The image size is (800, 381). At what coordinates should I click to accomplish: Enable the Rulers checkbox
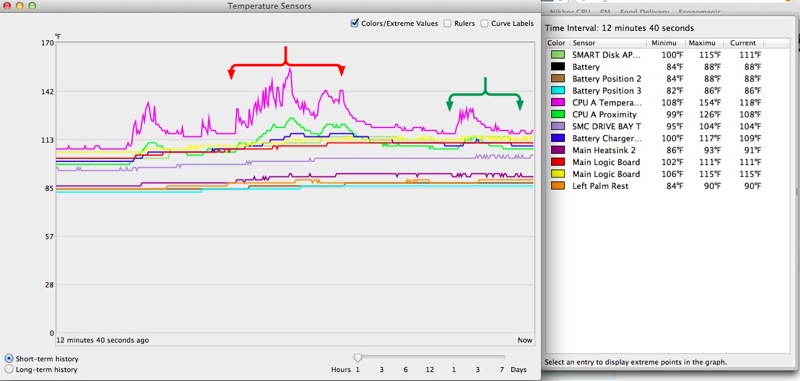[x=447, y=23]
